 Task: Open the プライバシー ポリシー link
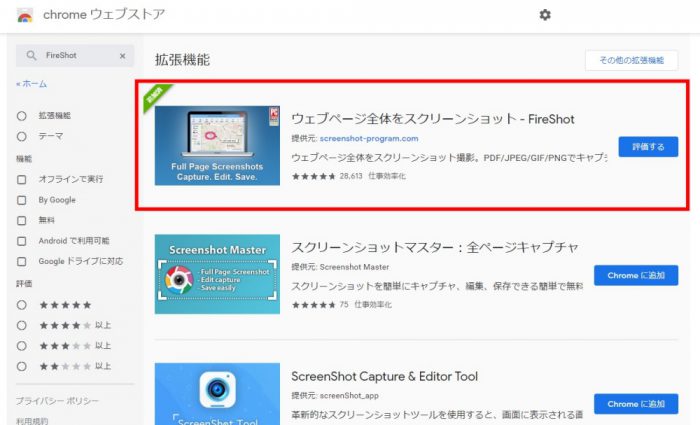(57, 401)
